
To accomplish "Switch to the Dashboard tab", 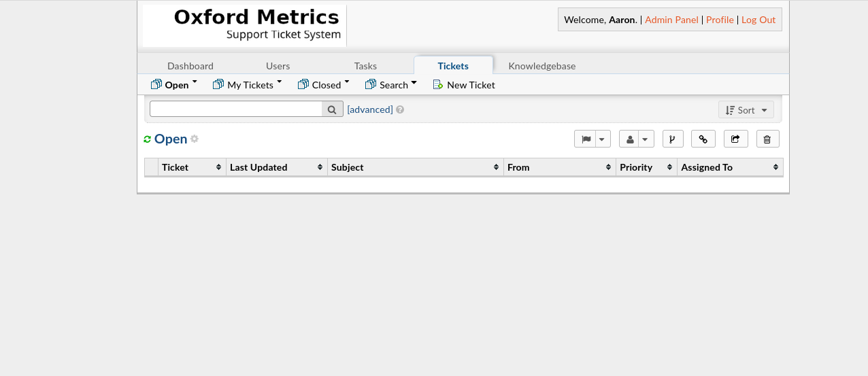I will coord(190,66).
